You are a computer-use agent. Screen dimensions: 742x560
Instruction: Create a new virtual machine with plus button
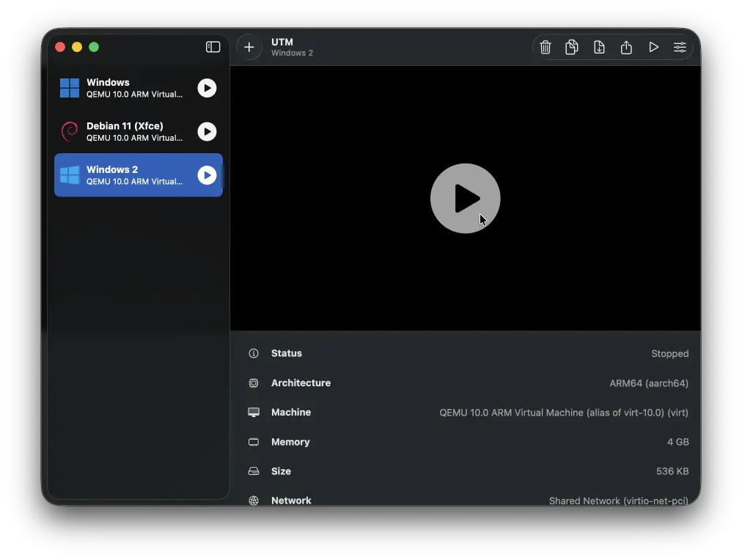pyautogui.click(x=249, y=47)
